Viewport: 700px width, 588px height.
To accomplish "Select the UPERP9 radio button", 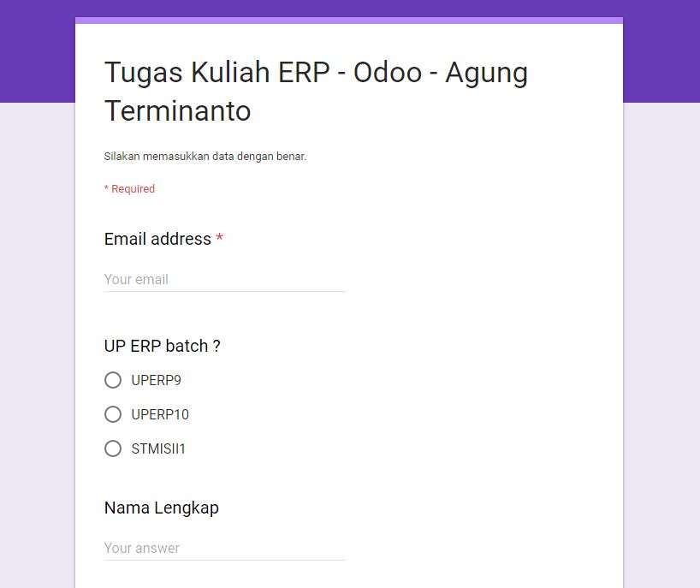I will click(x=113, y=380).
